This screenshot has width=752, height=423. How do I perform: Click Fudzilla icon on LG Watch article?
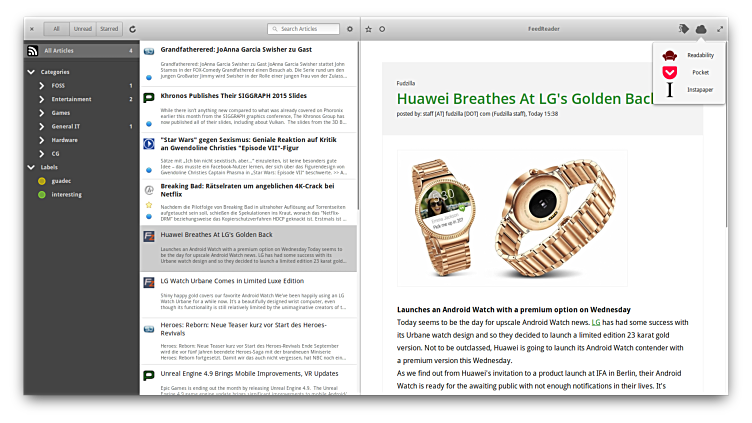[149, 282]
